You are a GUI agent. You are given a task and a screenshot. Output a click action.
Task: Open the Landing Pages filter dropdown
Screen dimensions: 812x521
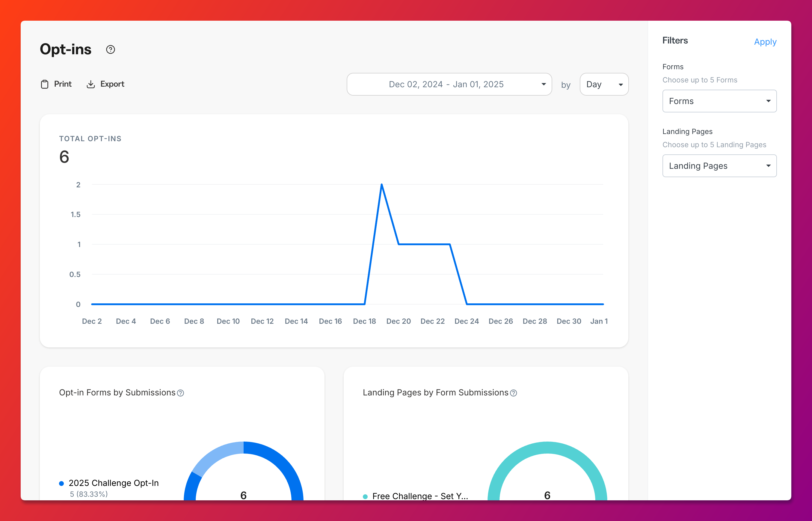click(719, 166)
